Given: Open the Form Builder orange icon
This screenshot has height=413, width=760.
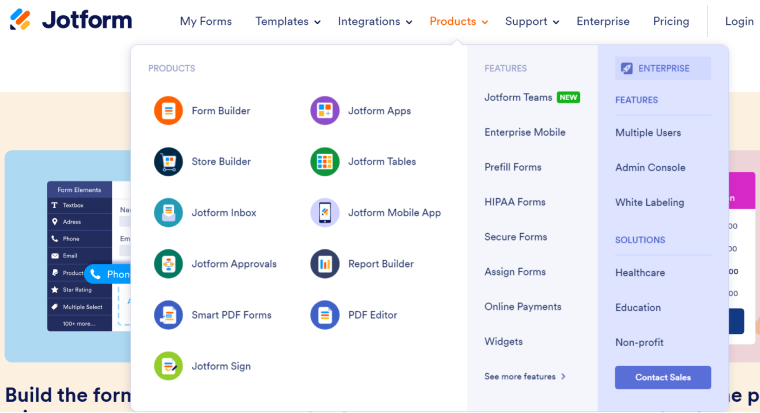Looking at the screenshot, I should (x=168, y=111).
